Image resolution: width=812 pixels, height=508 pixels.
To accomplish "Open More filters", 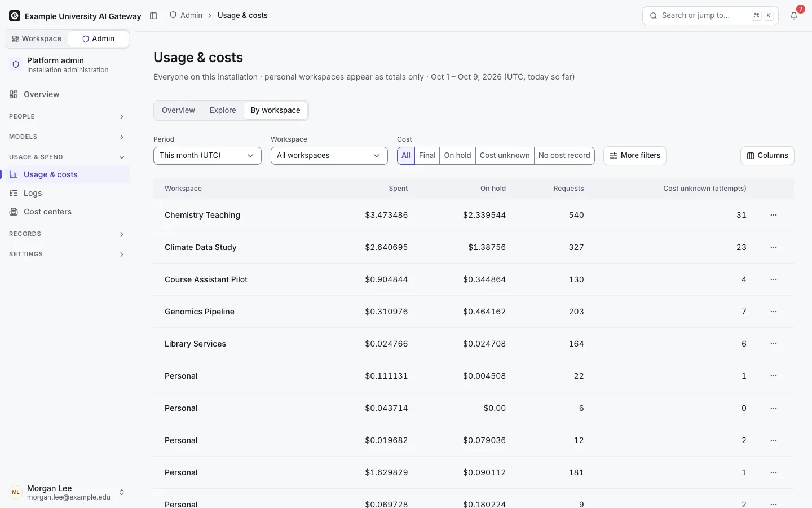I will coord(635,156).
